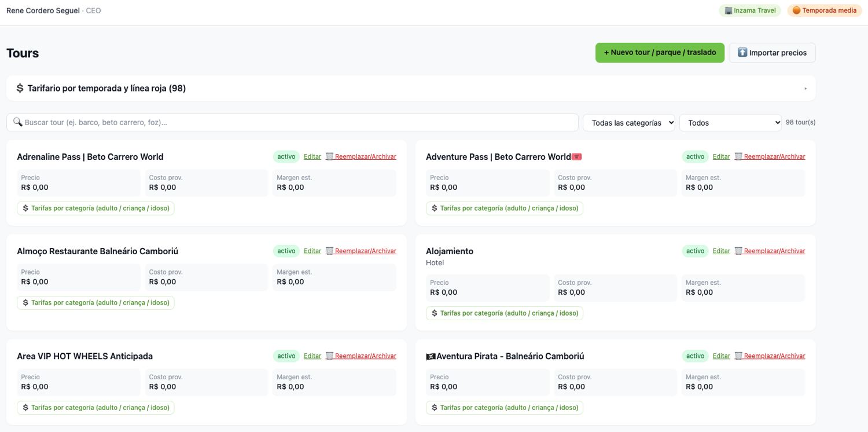
Task: Click the activo badge on Alojamiento
Action: [x=696, y=251]
